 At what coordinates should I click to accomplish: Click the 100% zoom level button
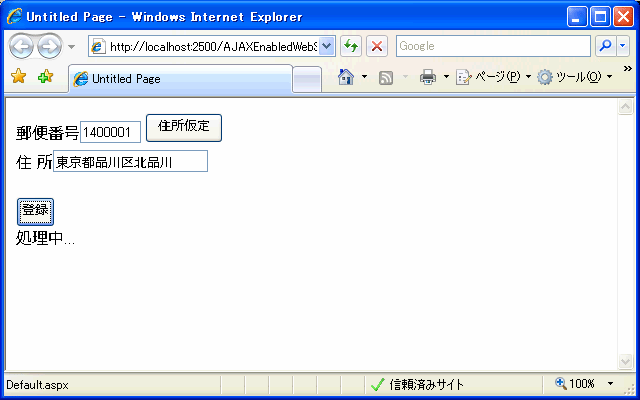(575, 383)
